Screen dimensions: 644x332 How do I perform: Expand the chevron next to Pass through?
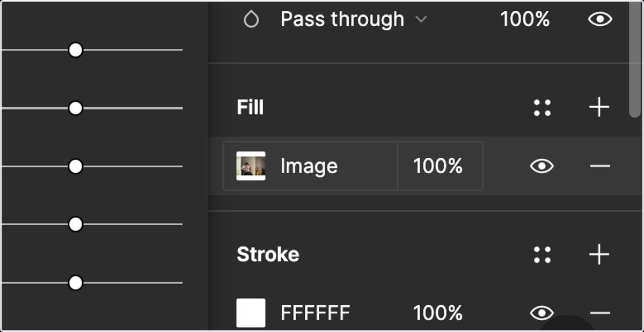click(x=421, y=20)
